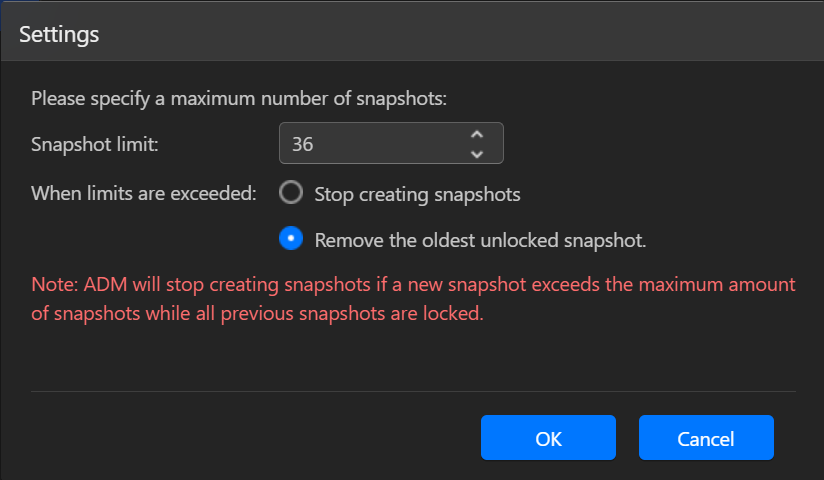
Task: Click the snapshot limit increment up arrow
Action: [x=477, y=135]
